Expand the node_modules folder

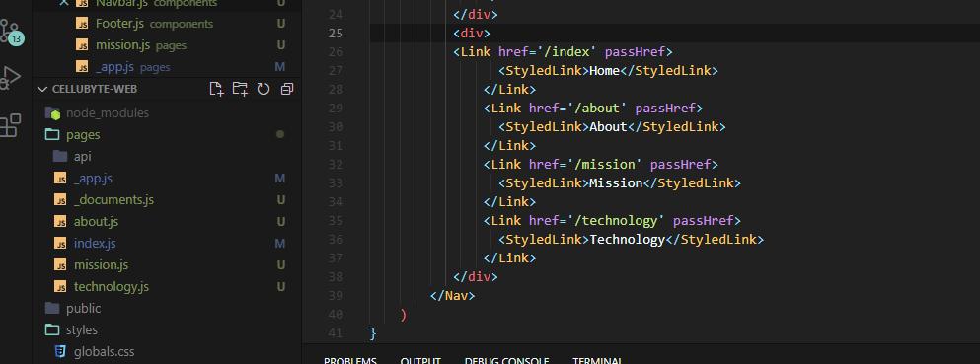point(107,113)
